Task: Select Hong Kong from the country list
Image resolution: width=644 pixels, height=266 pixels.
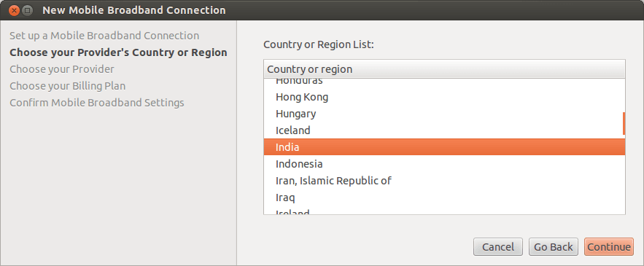Action: [x=444, y=97]
